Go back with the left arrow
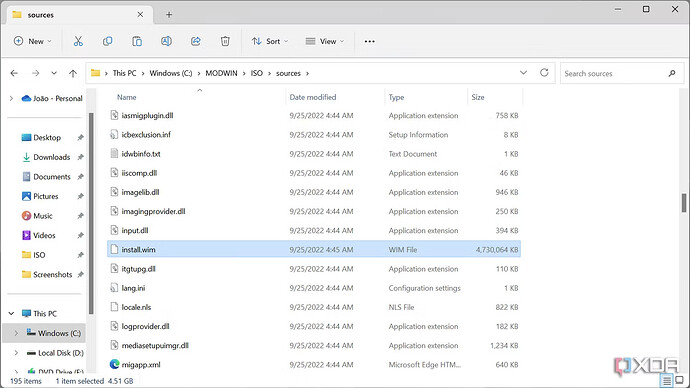 point(14,73)
